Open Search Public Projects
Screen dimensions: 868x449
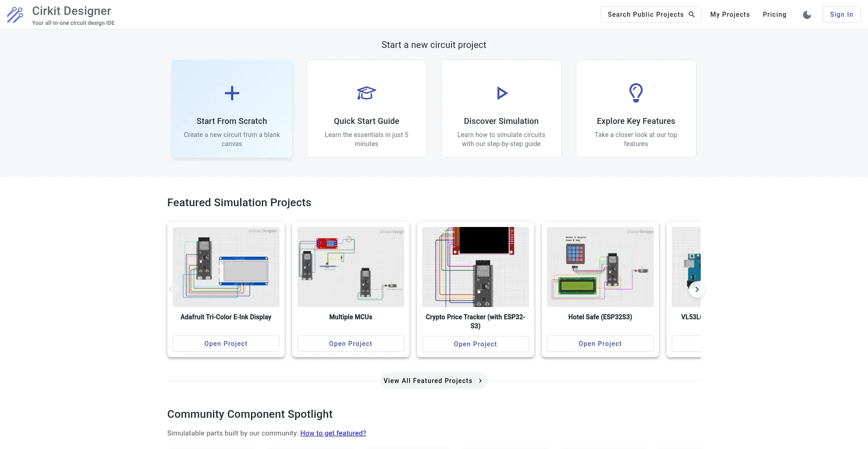point(651,14)
